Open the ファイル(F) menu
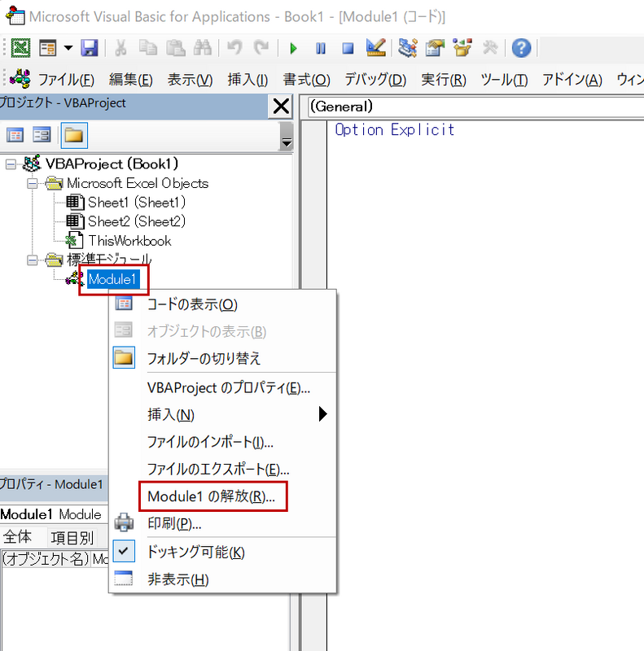 pos(66,79)
